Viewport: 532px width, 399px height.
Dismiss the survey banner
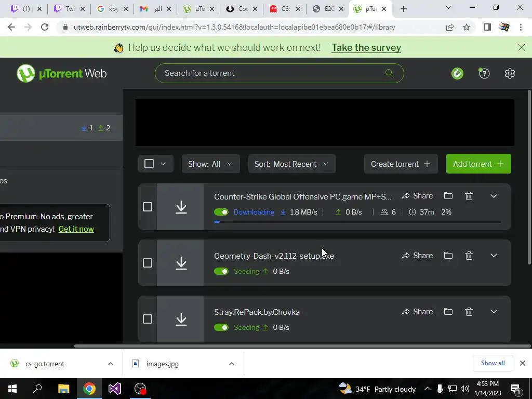point(522,47)
